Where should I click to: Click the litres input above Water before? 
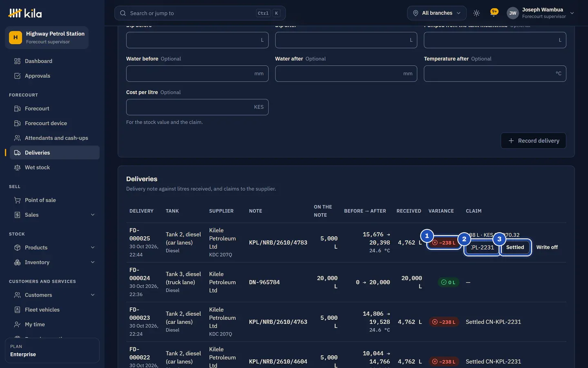(197, 40)
